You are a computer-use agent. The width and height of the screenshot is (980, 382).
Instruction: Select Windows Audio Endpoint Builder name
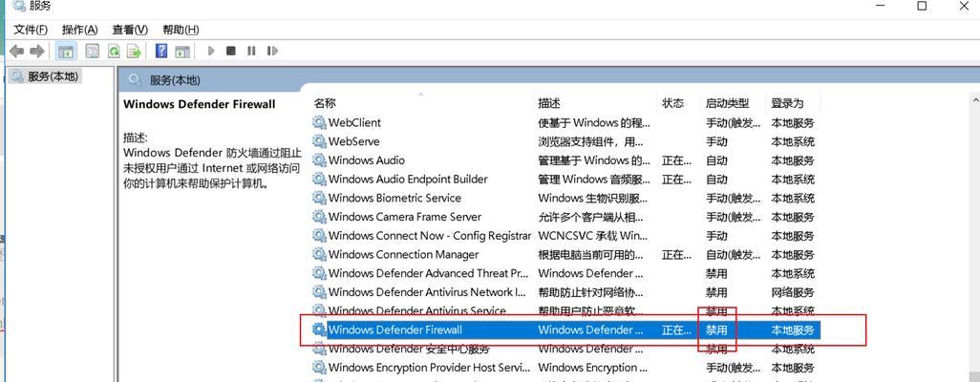(408, 179)
